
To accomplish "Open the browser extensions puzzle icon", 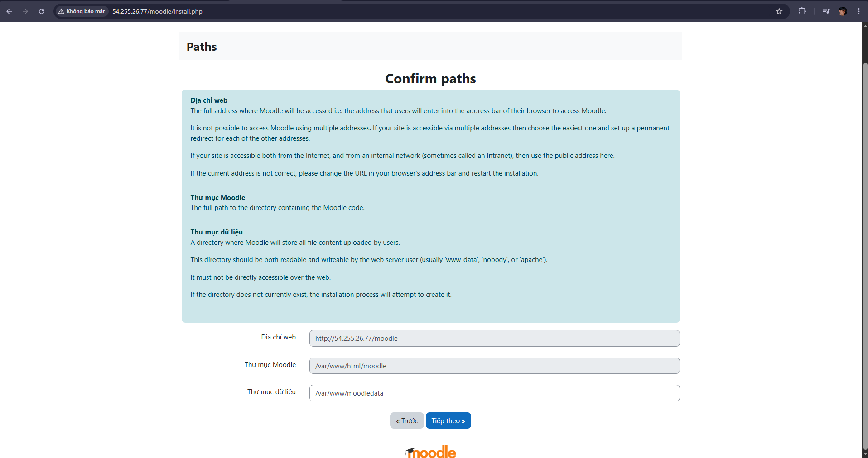I will (802, 11).
